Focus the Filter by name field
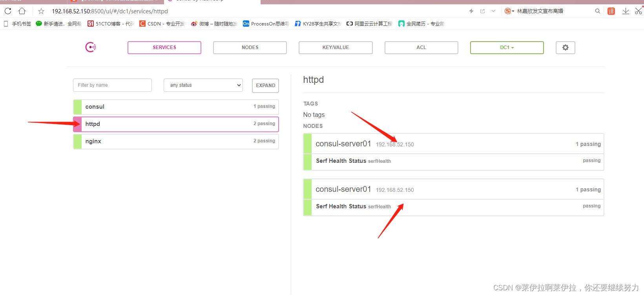644x295 pixels. point(112,85)
